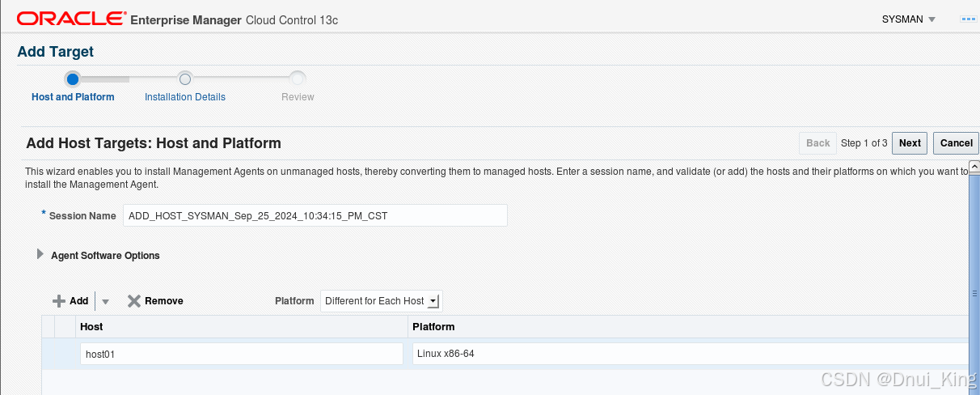Screen dimensions: 980x395
Task: Click the Linux x86-64 Platform field
Action: [690, 354]
